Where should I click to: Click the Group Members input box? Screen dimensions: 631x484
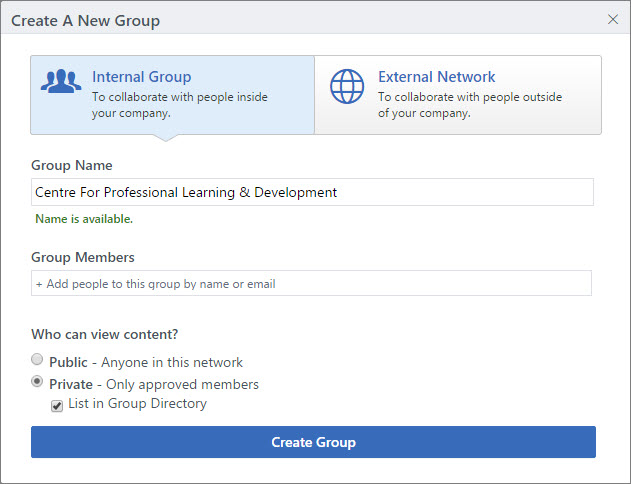(x=311, y=283)
